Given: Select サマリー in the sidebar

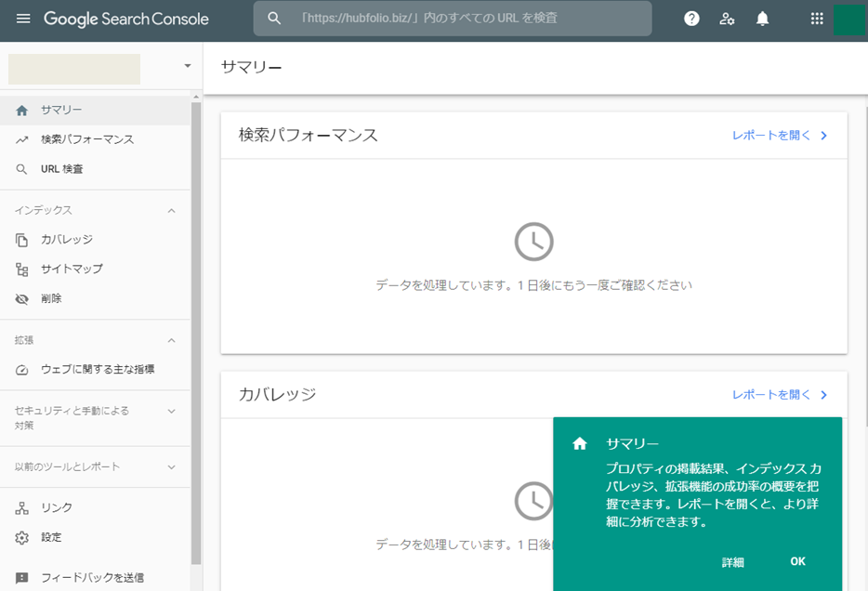Looking at the screenshot, I should tap(95, 111).
